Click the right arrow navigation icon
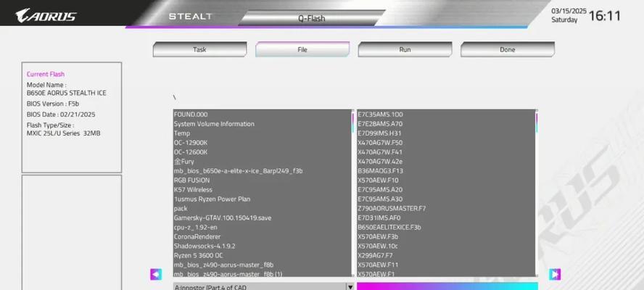Image resolution: width=644 pixels, height=290 pixels. click(x=555, y=274)
